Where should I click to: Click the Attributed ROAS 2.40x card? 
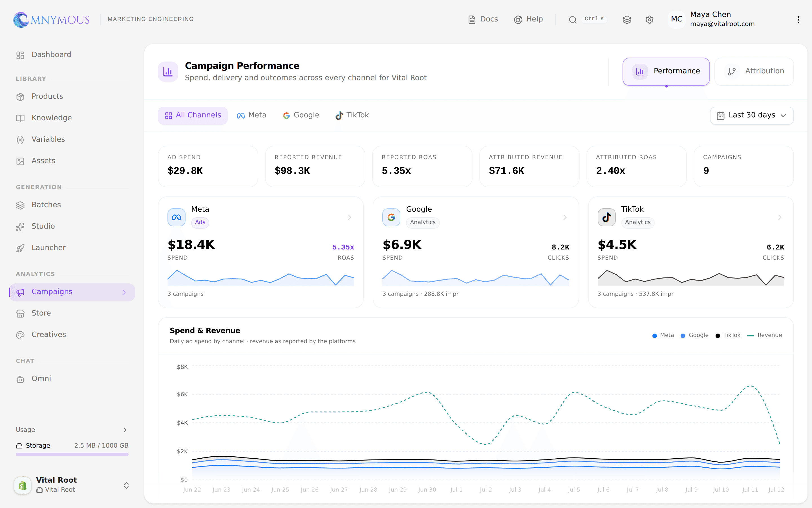[637, 166]
